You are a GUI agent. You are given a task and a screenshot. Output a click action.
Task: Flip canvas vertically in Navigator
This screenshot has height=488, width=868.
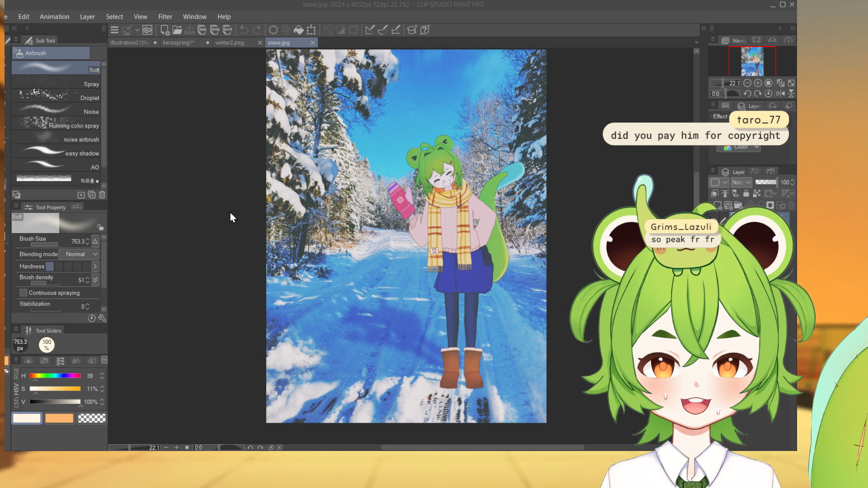pos(791,94)
